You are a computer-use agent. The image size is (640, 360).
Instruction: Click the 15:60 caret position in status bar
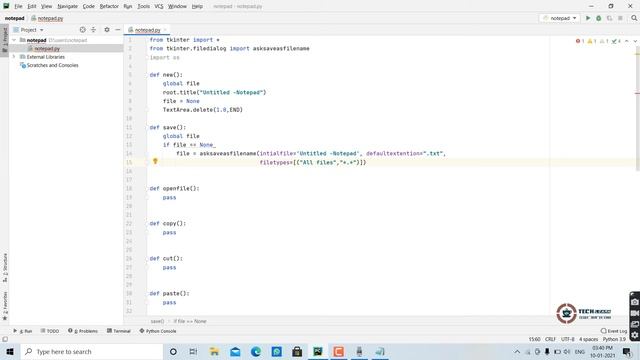click(534, 339)
